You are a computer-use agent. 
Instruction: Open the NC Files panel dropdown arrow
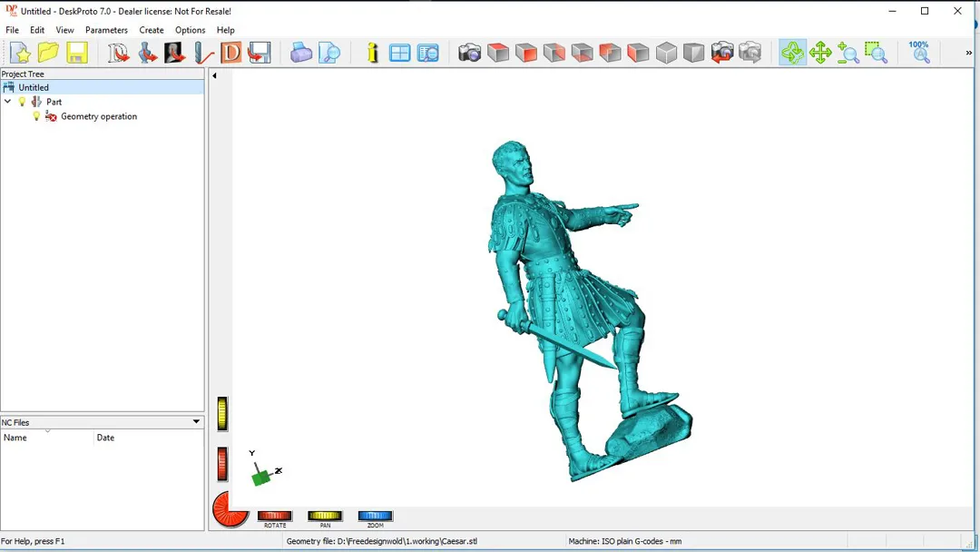196,422
